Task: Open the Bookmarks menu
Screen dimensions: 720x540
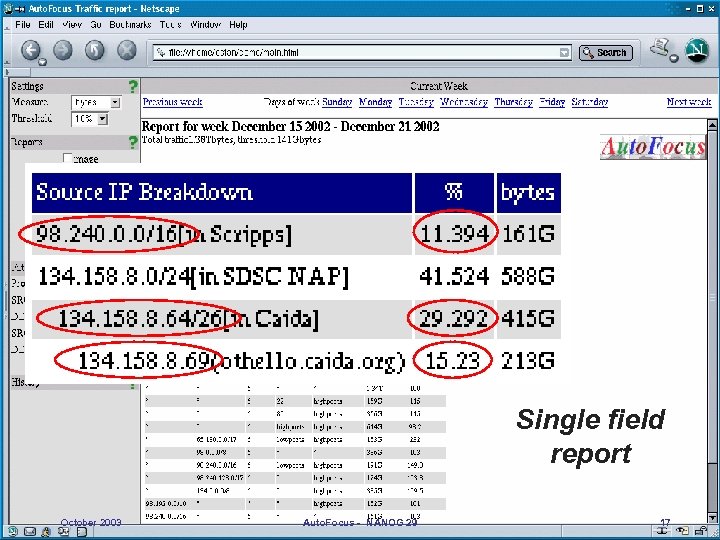Action: click(130, 25)
